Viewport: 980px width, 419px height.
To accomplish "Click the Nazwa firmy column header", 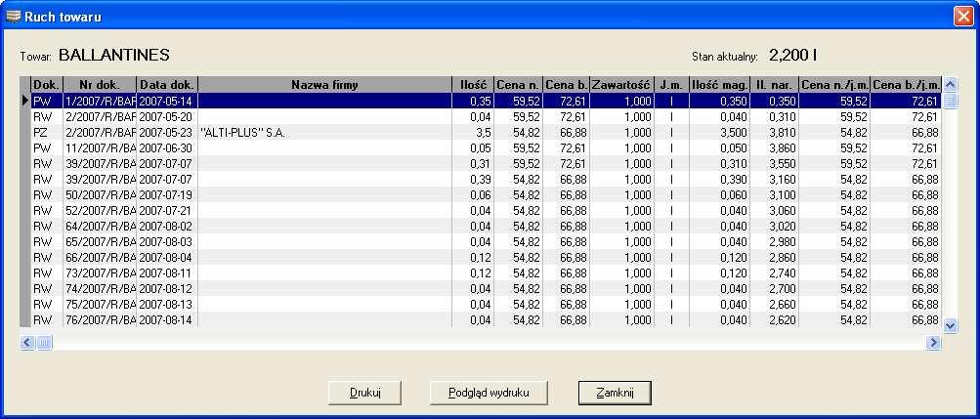I will pos(325,85).
